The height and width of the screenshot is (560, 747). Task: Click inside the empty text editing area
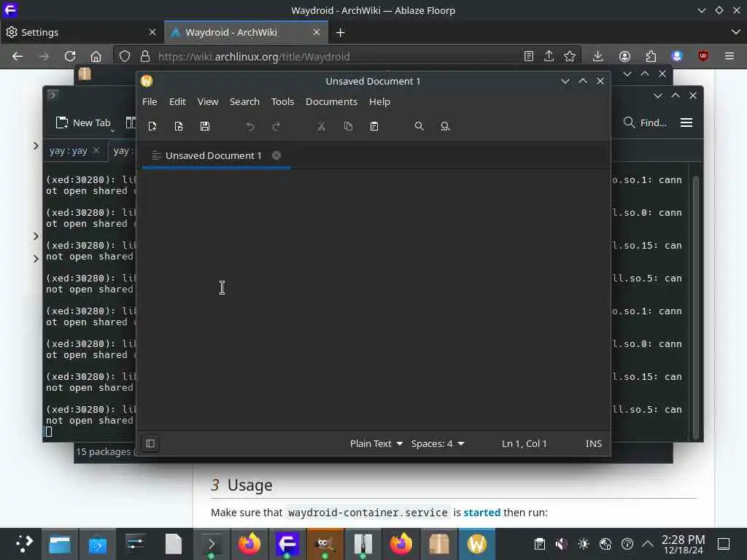pos(373,300)
